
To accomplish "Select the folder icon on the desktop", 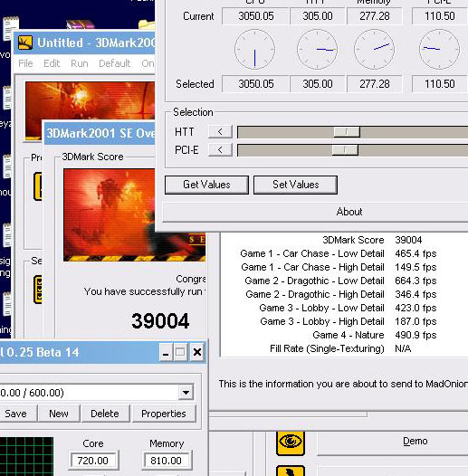I will coord(147,24).
